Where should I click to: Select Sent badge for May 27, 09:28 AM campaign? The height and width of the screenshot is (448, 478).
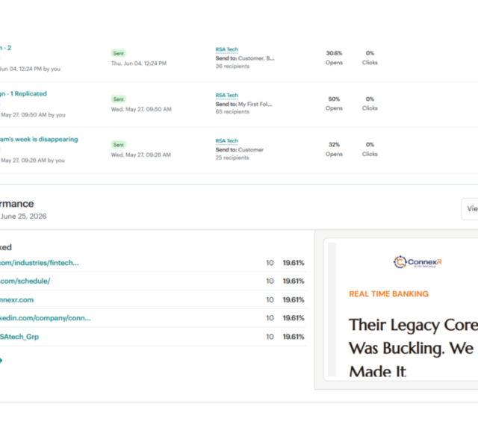(x=118, y=145)
